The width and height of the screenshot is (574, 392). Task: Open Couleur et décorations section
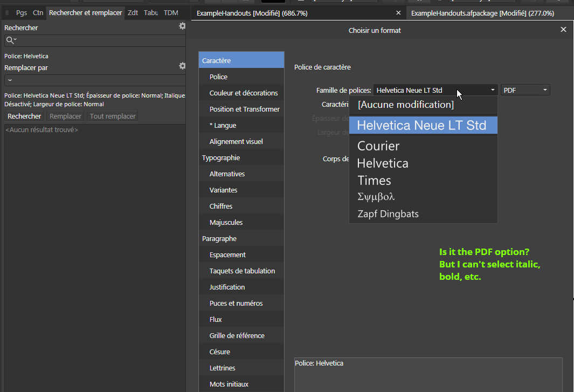click(x=241, y=93)
